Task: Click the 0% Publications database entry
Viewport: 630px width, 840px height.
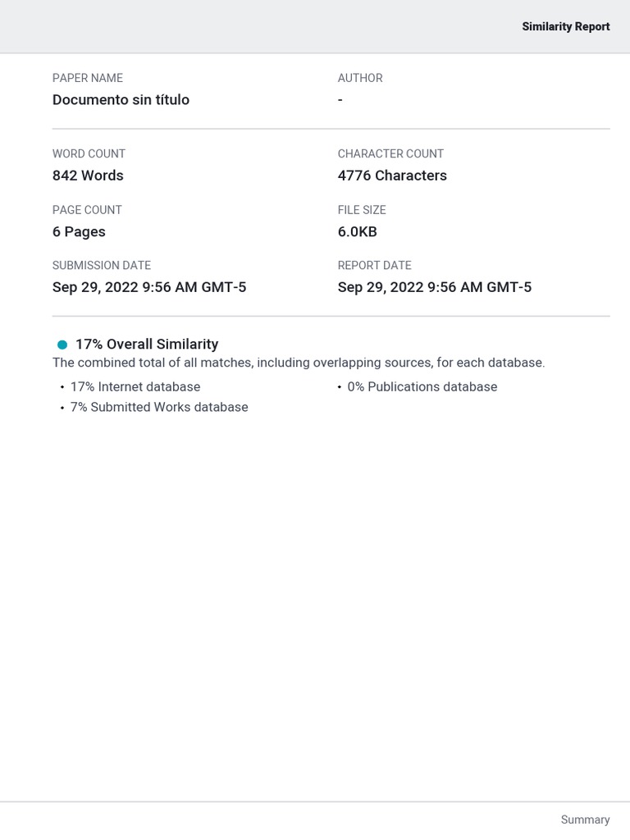Action: pyautogui.click(x=422, y=386)
